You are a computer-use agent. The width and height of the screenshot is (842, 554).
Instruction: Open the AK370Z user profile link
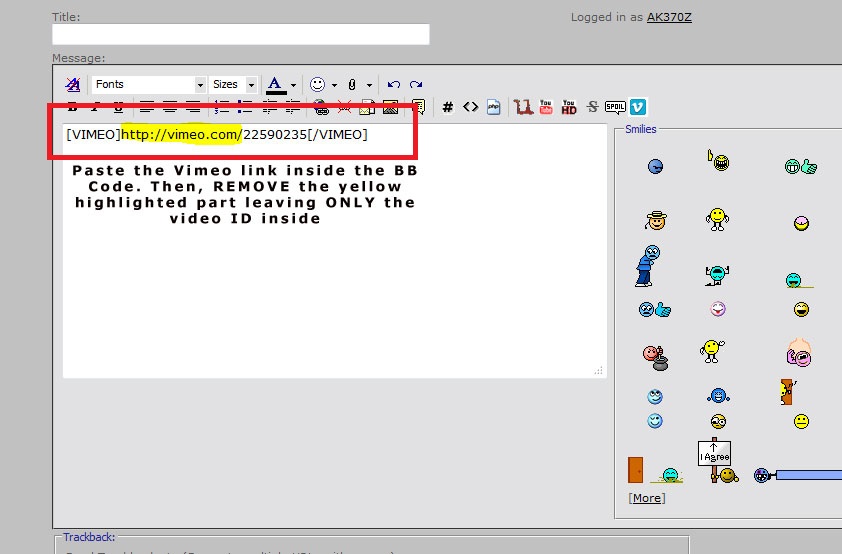click(x=669, y=17)
